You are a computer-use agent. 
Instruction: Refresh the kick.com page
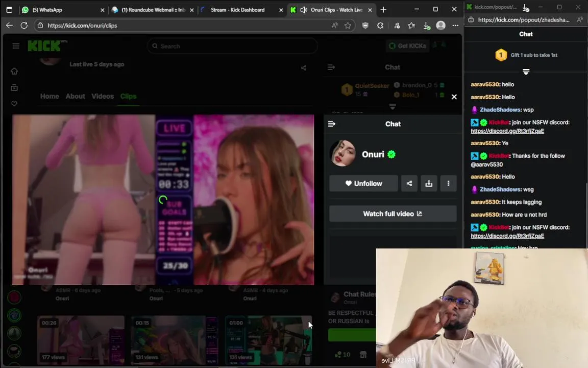click(x=24, y=25)
